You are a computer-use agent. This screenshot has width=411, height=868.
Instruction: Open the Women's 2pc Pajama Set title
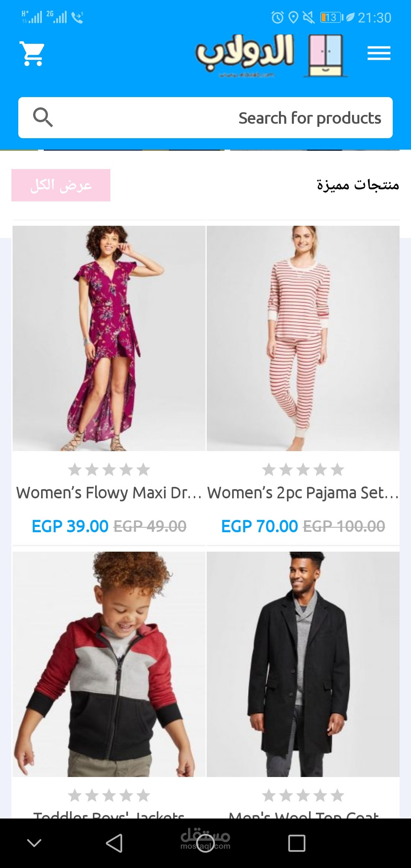[303, 493]
